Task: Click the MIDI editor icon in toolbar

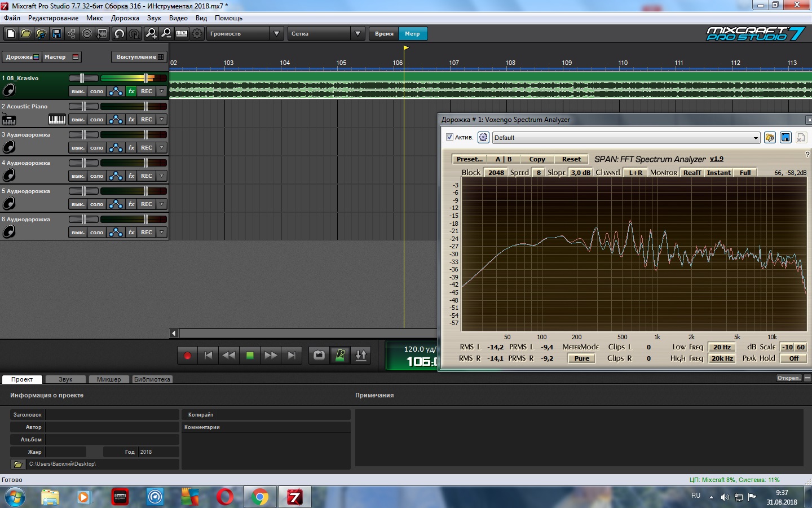Action: point(182,34)
